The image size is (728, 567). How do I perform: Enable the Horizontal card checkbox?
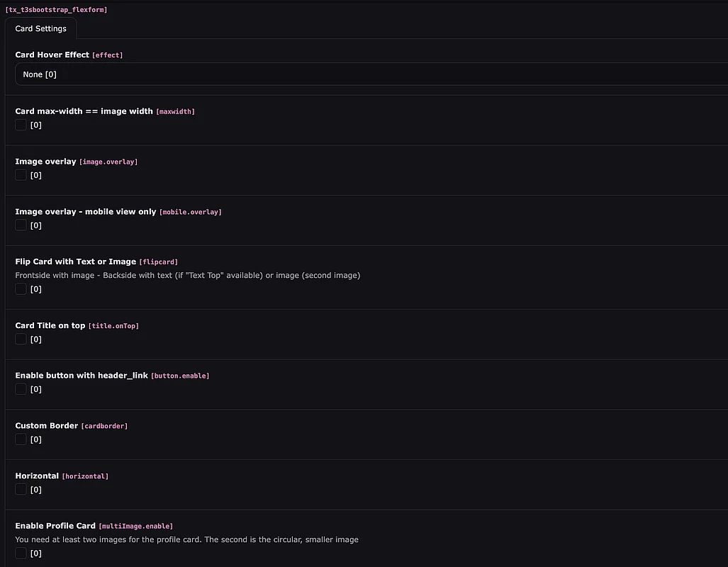(x=21, y=490)
